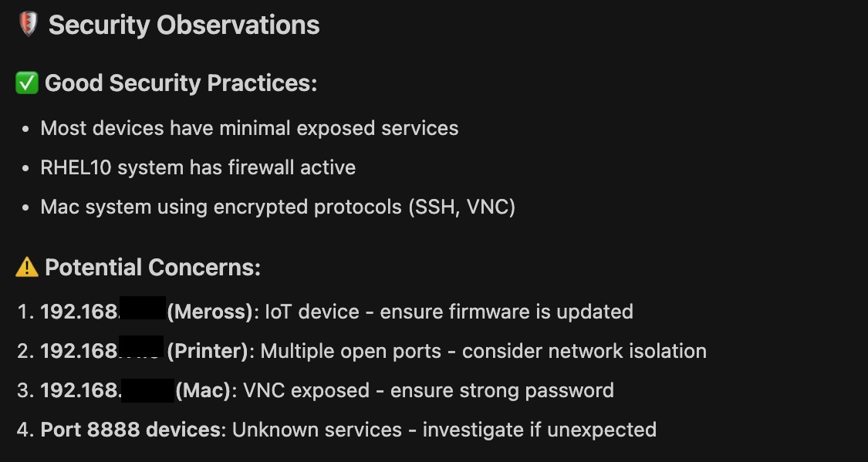The height and width of the screenshot is (462, 868).
Task: Click the redacted box in the Meross address
Action: coord(143,308)
